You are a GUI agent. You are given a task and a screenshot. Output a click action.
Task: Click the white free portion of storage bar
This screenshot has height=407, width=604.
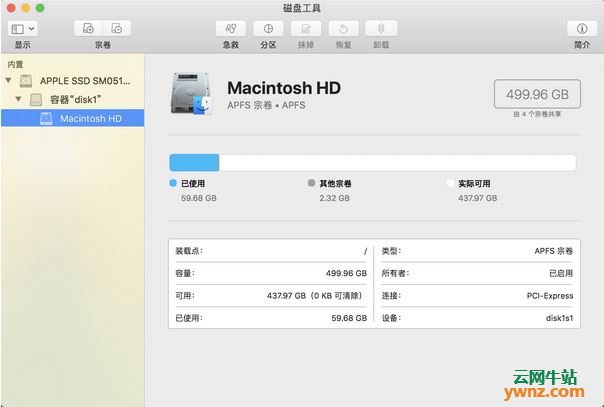point(398,163)
